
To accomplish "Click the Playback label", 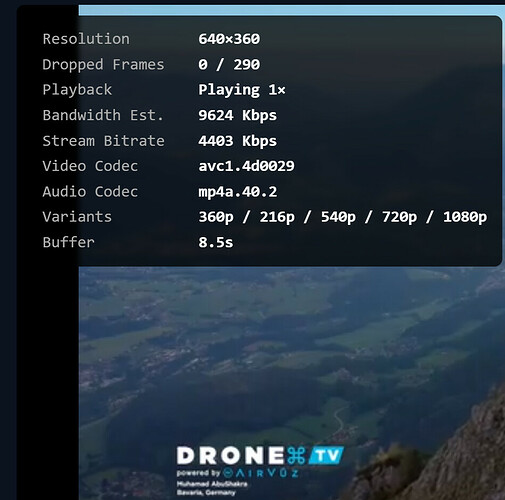I will pos(77,90).
